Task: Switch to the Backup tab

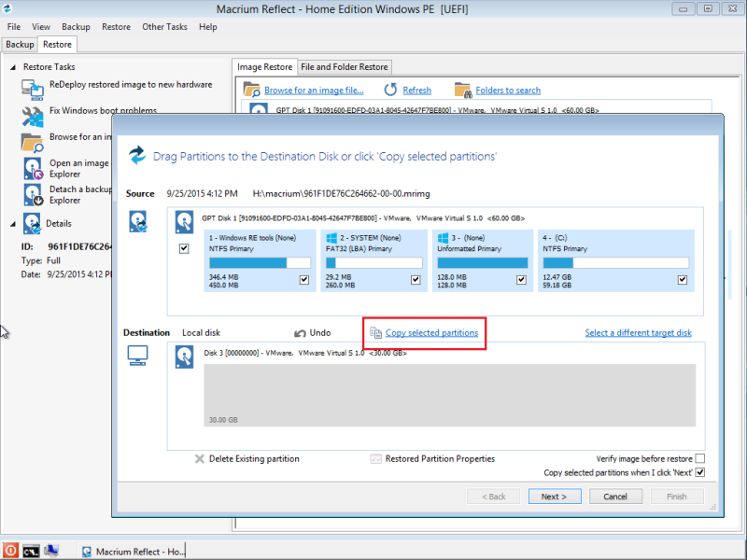Action: [20, 44]
